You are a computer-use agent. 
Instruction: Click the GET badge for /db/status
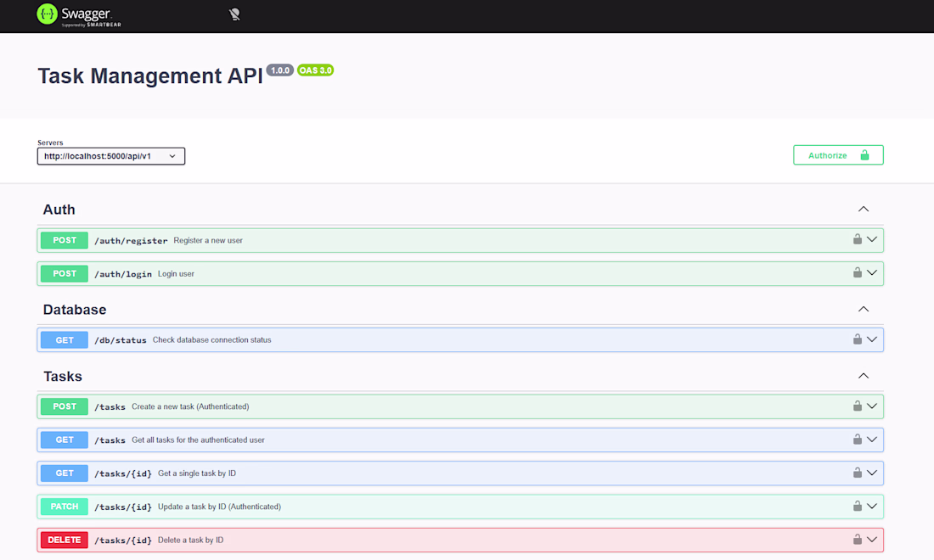pyautogui.click(x=65, y=340)
